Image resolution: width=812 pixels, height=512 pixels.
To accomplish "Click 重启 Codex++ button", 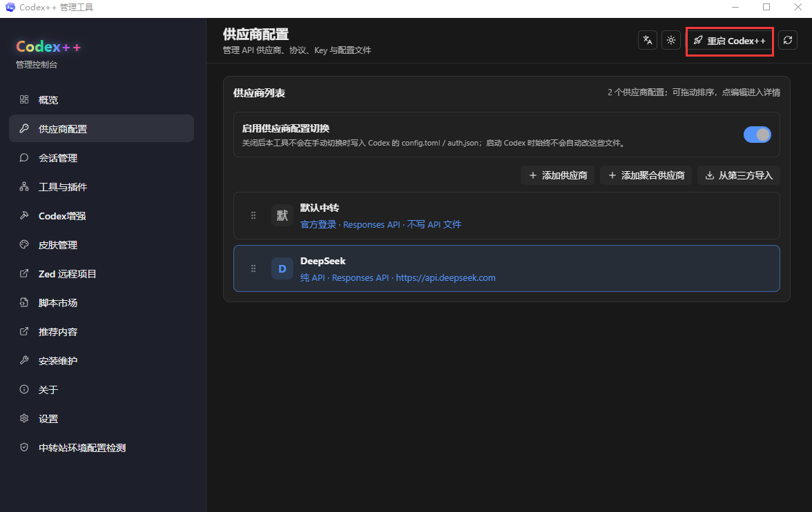I will point(730,41).
